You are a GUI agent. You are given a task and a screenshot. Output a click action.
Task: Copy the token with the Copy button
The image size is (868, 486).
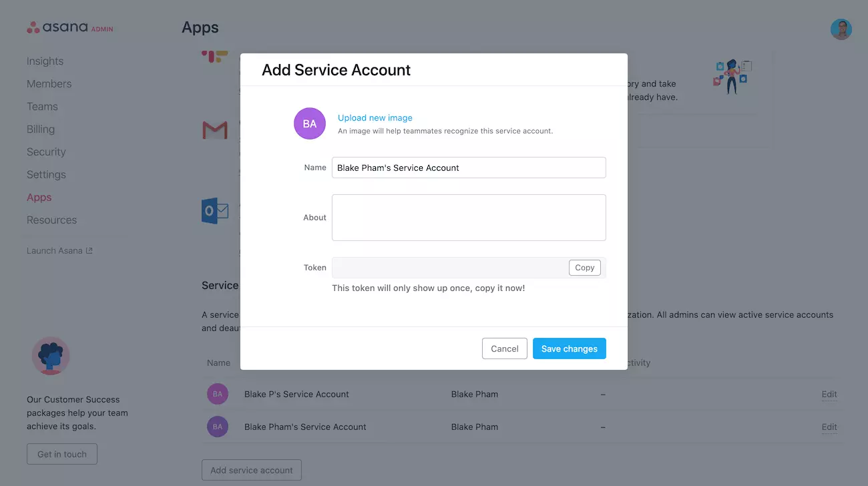585,268
